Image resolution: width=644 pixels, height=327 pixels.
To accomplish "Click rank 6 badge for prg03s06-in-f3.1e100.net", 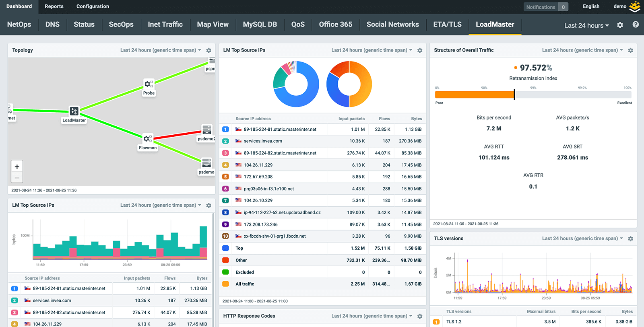I will click(225, 189).
